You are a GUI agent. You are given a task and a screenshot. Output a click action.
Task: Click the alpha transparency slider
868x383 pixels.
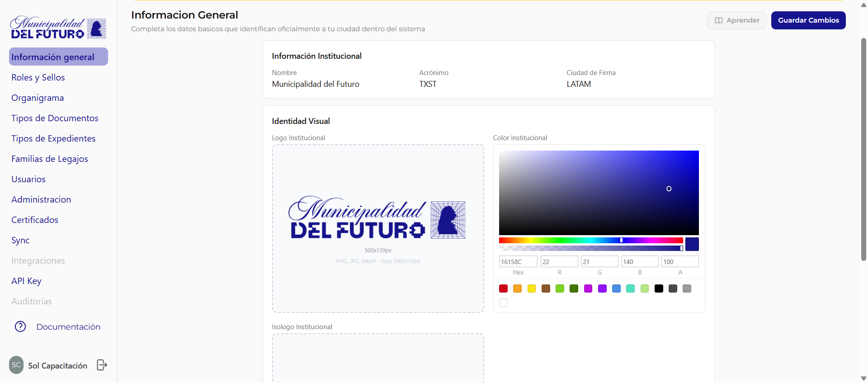tap(590, 248)
